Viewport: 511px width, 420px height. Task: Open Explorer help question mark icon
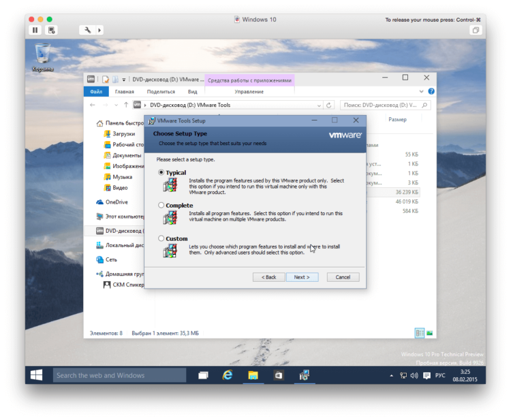(431, 91)
